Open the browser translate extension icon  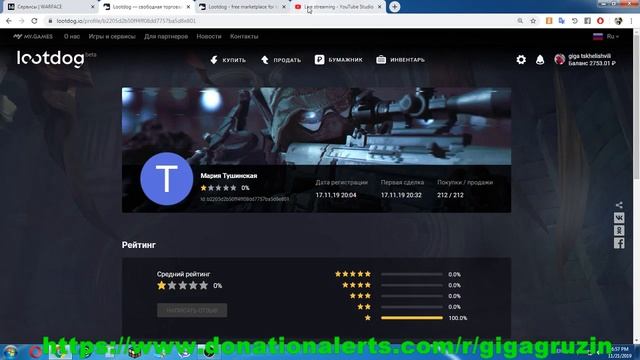coord(562,21)
